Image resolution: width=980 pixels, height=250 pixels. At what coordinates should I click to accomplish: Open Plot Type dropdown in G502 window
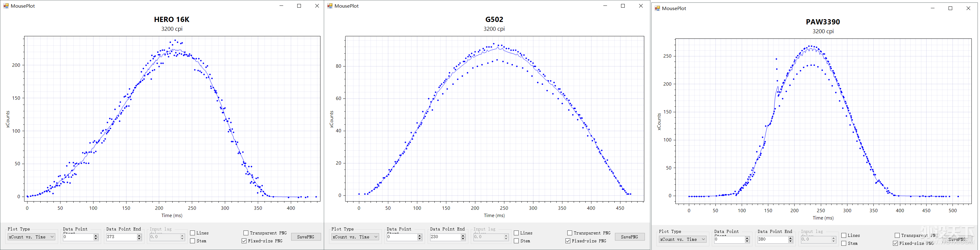[355, 237]
